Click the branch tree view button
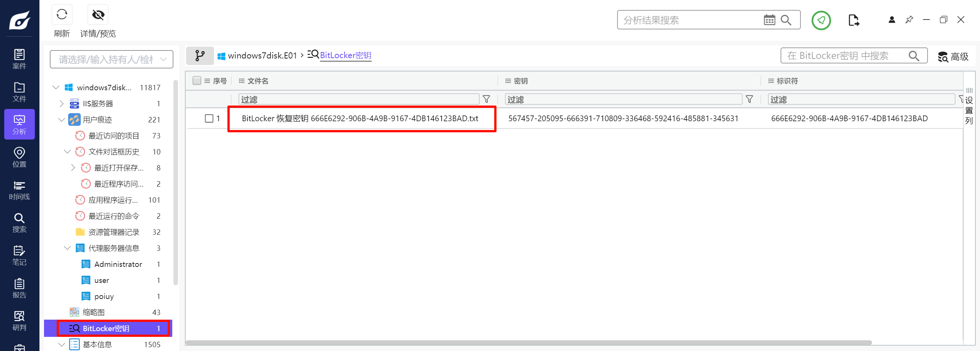Image resolution: width=980 pixels, height=351 pixels. (200, 56)
